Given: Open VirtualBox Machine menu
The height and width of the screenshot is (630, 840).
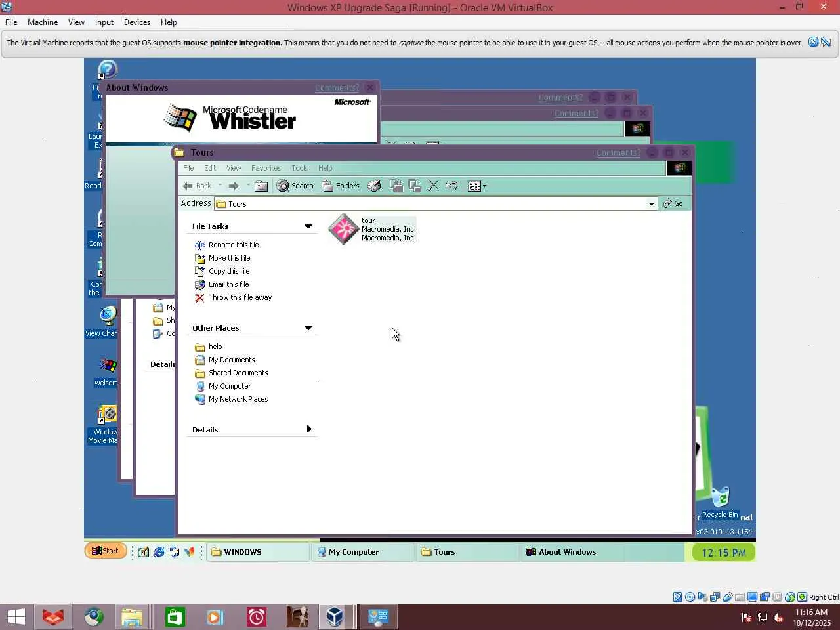Looking at the screenshot, I should 43,22.
